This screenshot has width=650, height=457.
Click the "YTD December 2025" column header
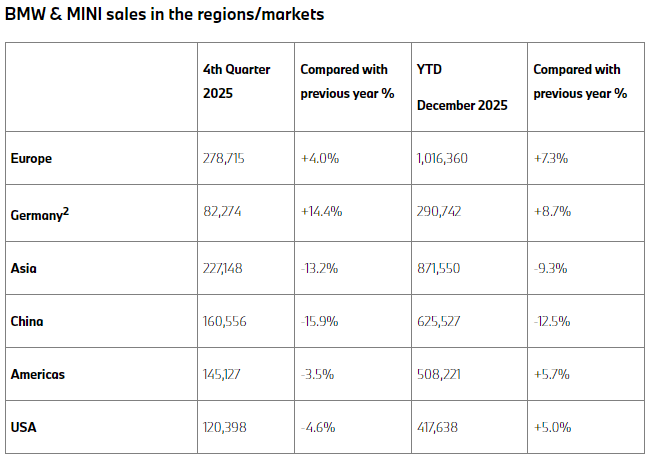tap(461, 87)
